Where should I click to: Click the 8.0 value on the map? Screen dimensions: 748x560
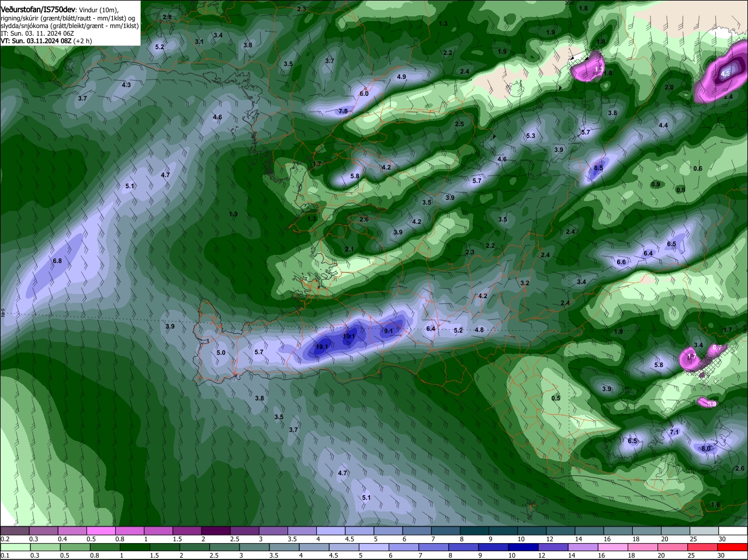tap(706, 448)
